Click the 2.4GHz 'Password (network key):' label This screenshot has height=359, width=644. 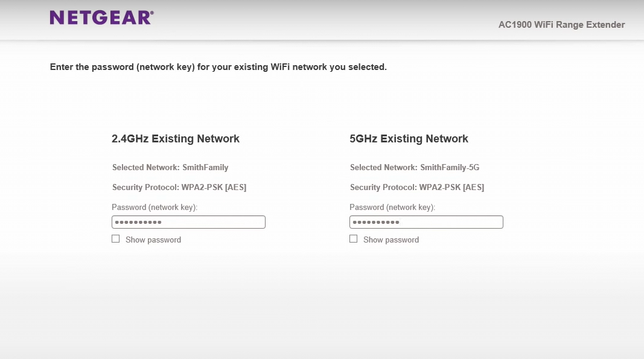(155, 207)
